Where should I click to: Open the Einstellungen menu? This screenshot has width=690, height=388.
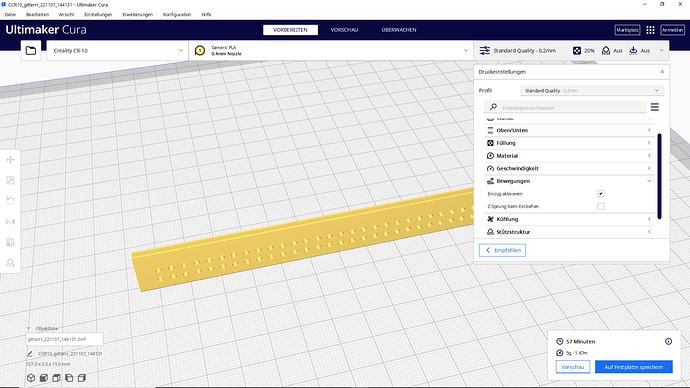(x=98, y=15)
